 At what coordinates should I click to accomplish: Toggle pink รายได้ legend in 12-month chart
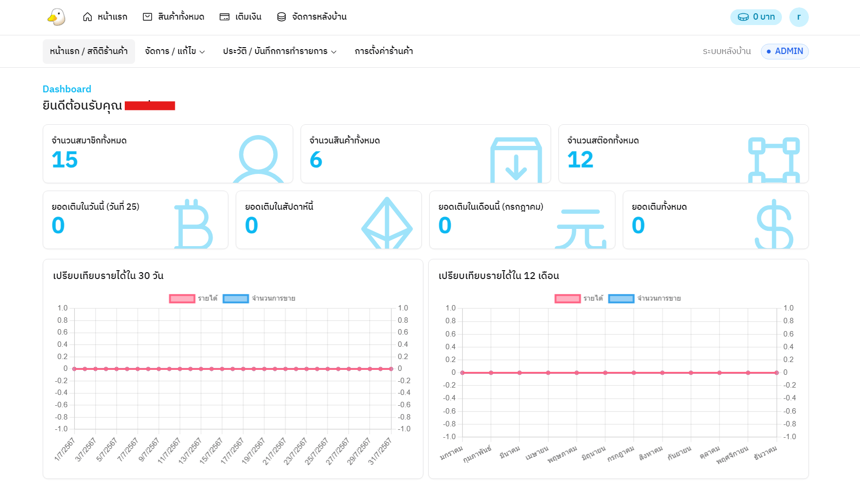pos(579,299)
